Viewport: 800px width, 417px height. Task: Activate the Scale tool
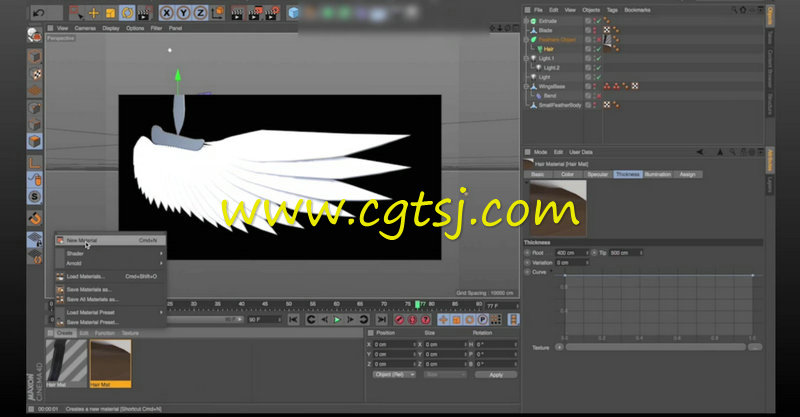tap(110, 13)
